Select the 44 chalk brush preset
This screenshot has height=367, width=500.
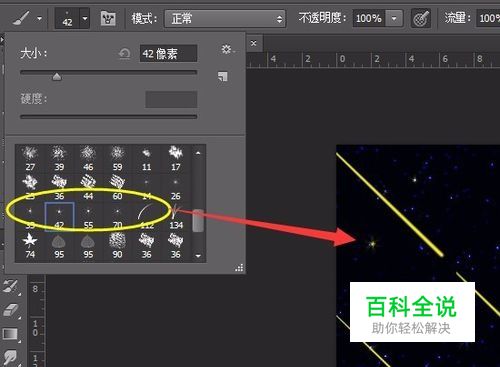pyautogui.click(x=88, y=188)
